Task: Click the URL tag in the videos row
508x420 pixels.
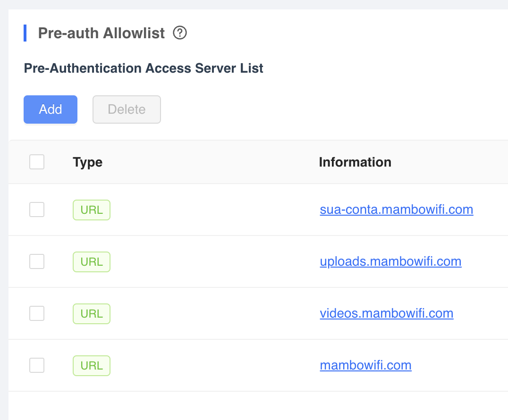Action: coord(92,314)
